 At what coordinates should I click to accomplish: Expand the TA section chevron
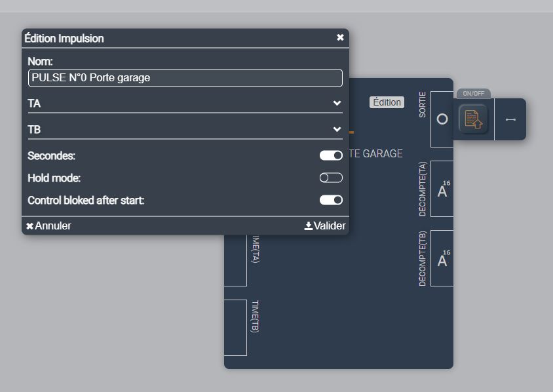[337, 103]
